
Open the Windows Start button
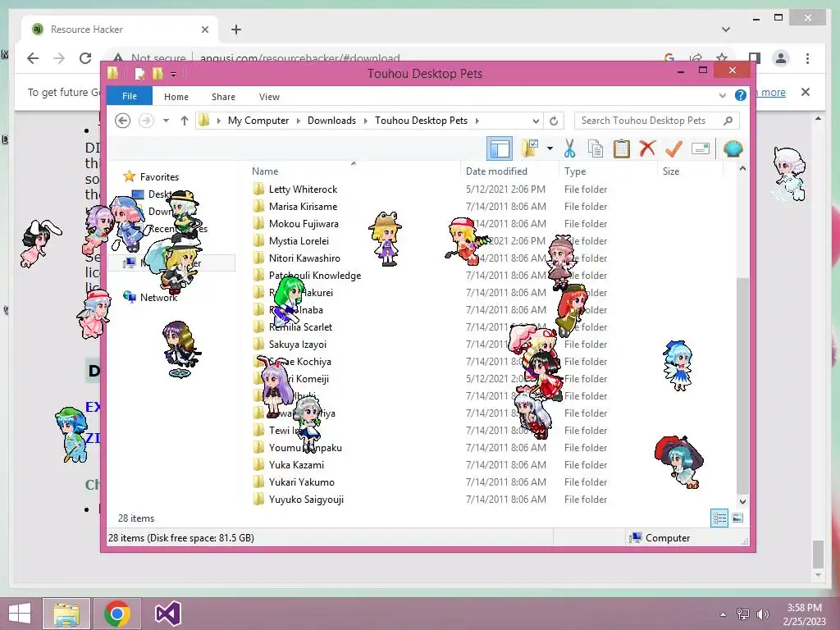click(20, 614)
